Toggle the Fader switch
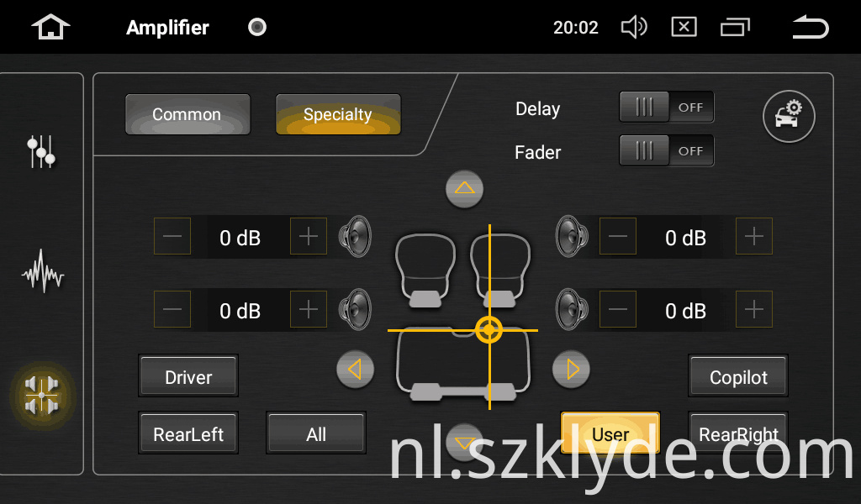The height and width of the screenshot is (504, 861). tap(667, 150)
